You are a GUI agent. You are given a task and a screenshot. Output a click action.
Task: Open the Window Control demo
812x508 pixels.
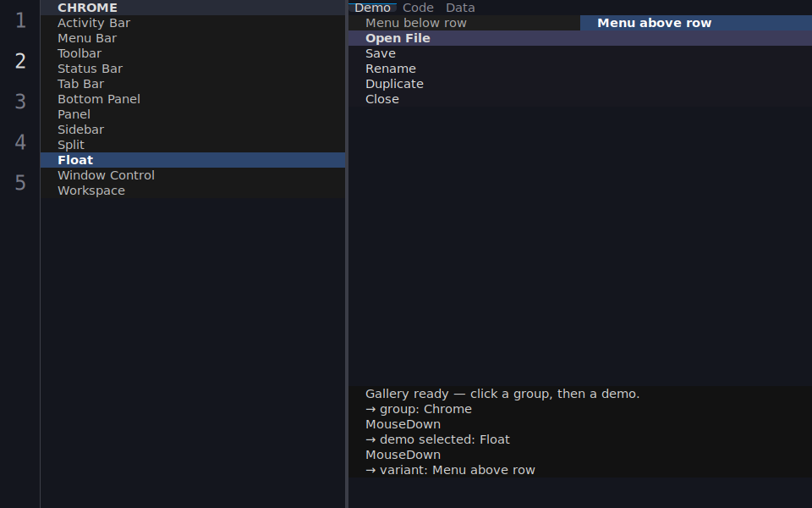[x=193, y=175]
